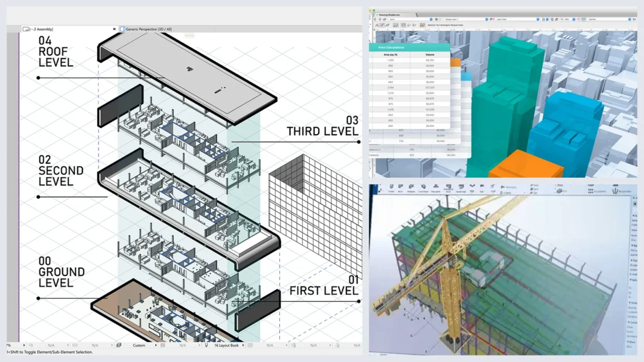Image resolution: width=644 pixels, height=362 pixels.
Task: Open the Design Layer dropdown in Vectorworks
Action: click(466, 19)
